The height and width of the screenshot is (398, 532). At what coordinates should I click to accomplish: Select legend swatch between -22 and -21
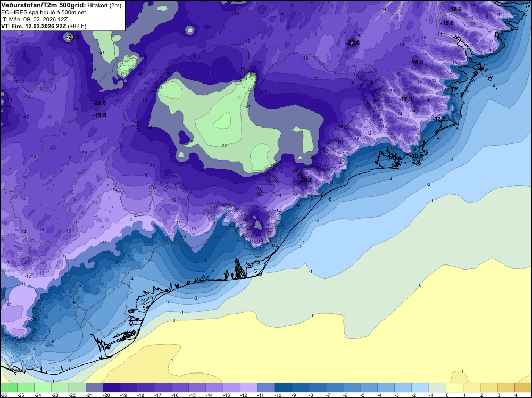coord(77,387)
